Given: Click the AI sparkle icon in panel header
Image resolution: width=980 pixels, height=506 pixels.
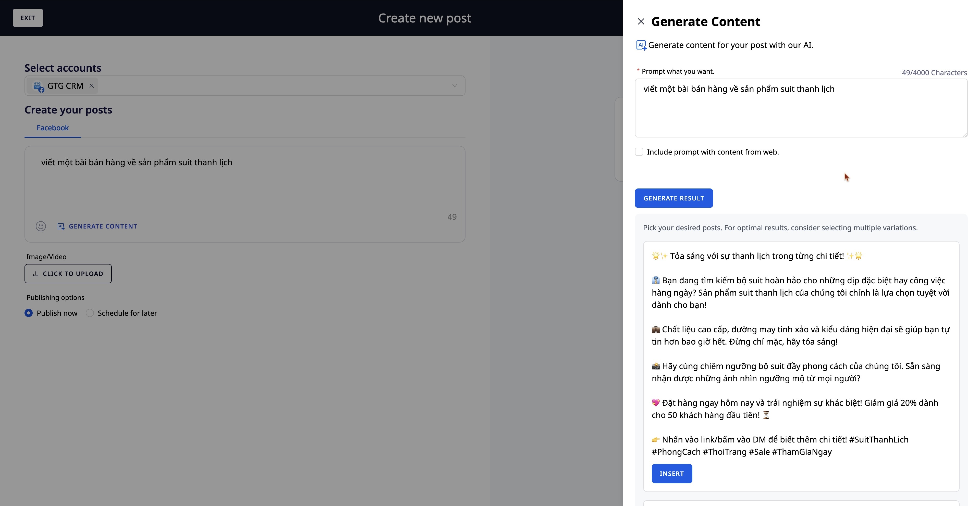Looking at the screenshot, I should [641, 45].
